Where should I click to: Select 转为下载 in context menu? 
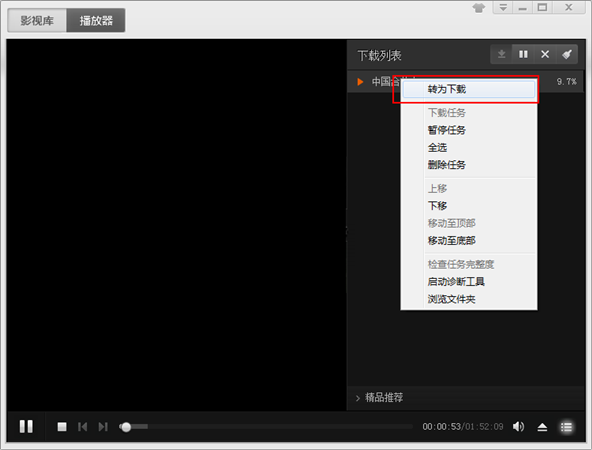[469, 89]
